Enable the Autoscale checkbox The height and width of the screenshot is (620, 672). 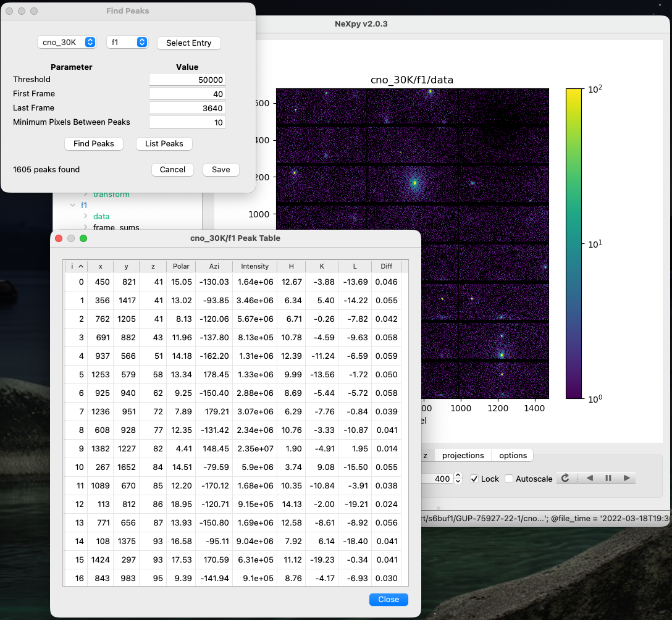pos(509,479)
